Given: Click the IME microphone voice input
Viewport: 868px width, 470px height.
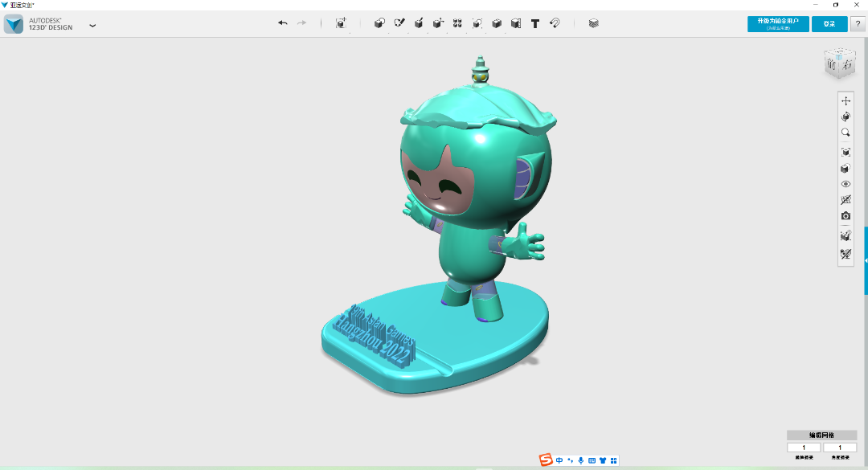Looking at the screenshot, I should tap(581, 460).
